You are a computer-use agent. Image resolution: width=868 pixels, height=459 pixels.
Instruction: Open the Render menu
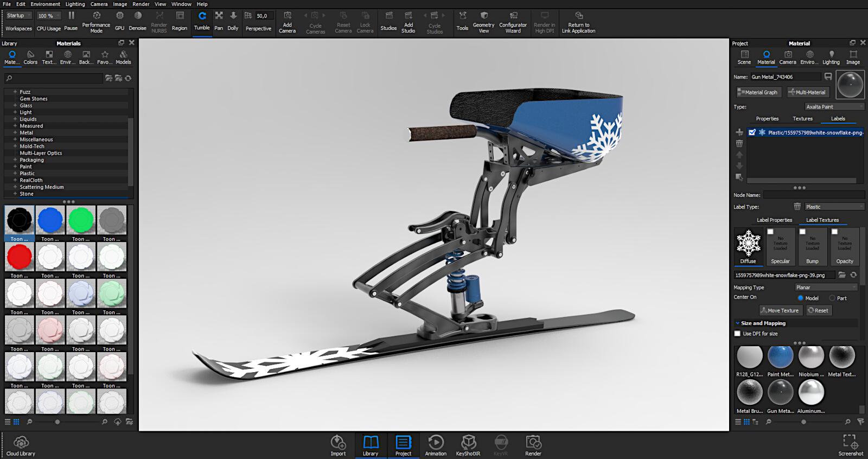point(141,4)
